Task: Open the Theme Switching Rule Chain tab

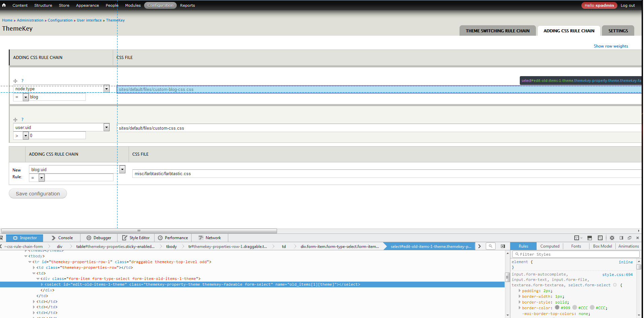Action: [x=498, y=31]
